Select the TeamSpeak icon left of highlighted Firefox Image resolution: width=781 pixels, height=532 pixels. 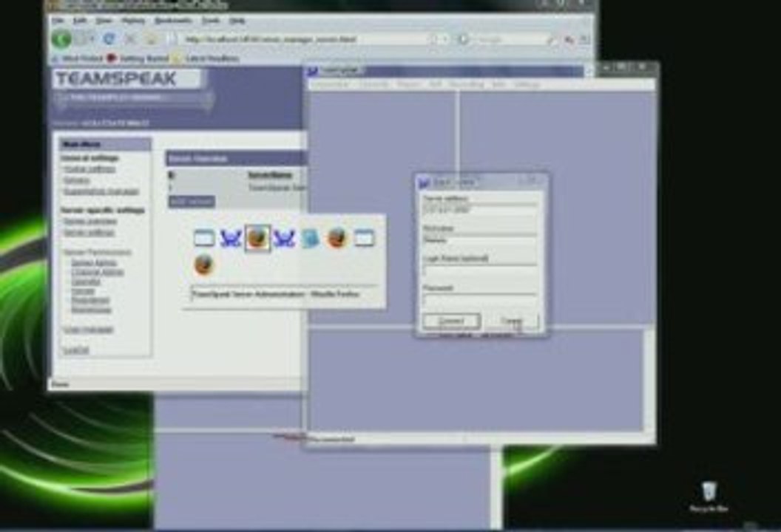click(231, 238)
